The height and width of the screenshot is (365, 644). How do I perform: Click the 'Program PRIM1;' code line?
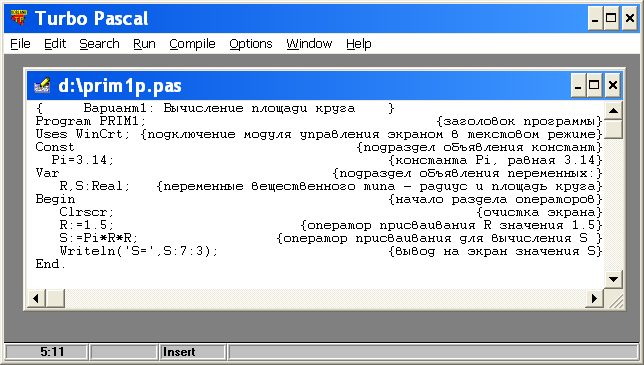[x=91, y=122]
